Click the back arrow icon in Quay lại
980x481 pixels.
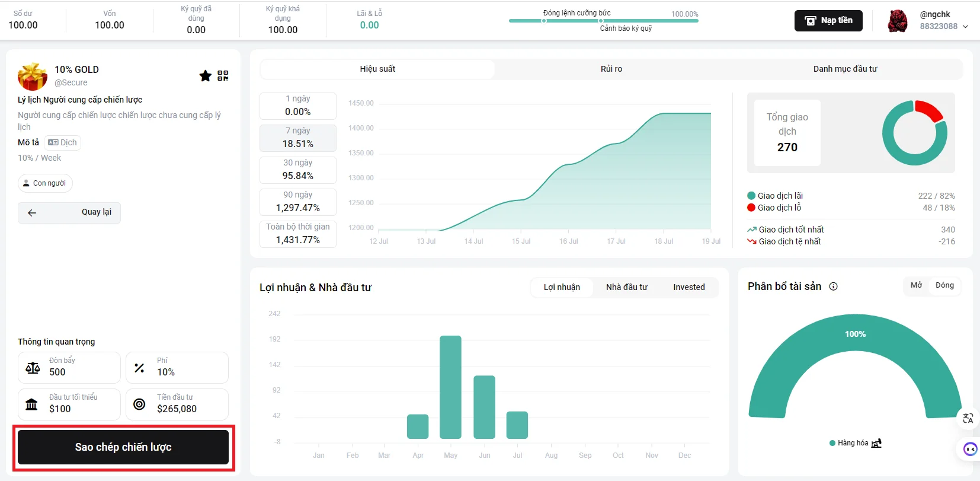pos(32,213)
